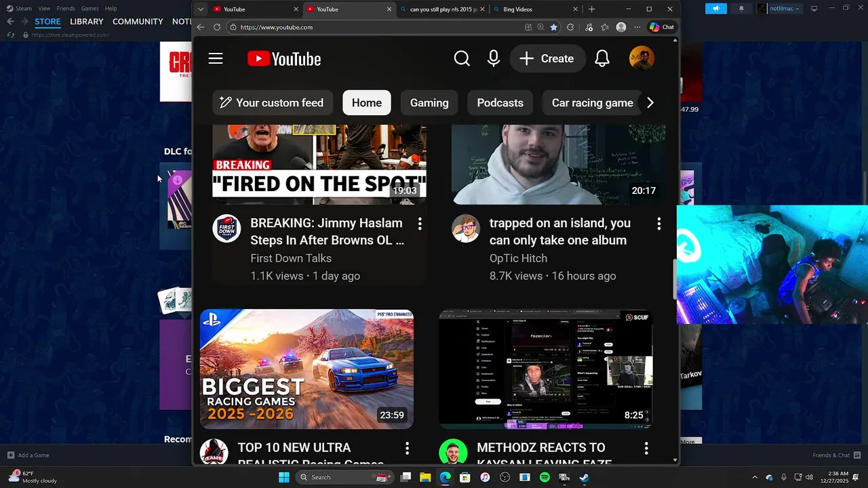Screen dimensions: 868x488
Task: Select the Gaming filter chip
Action: pyautogui.click(x=429, y=103)
